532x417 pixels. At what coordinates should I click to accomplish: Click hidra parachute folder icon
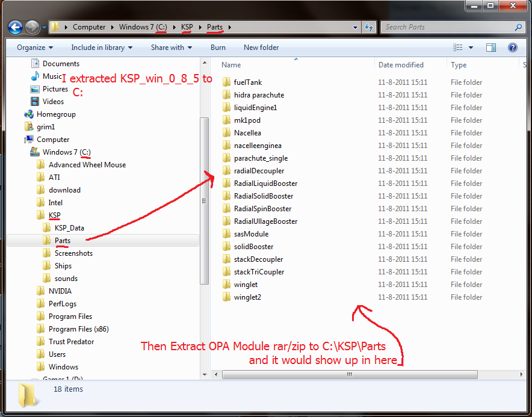227,95
